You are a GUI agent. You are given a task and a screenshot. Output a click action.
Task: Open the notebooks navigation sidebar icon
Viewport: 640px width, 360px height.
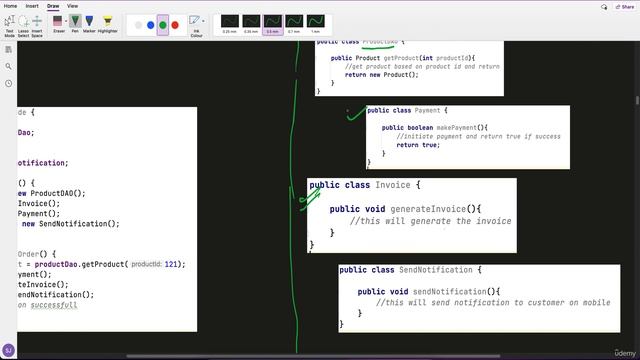[9, 49]
